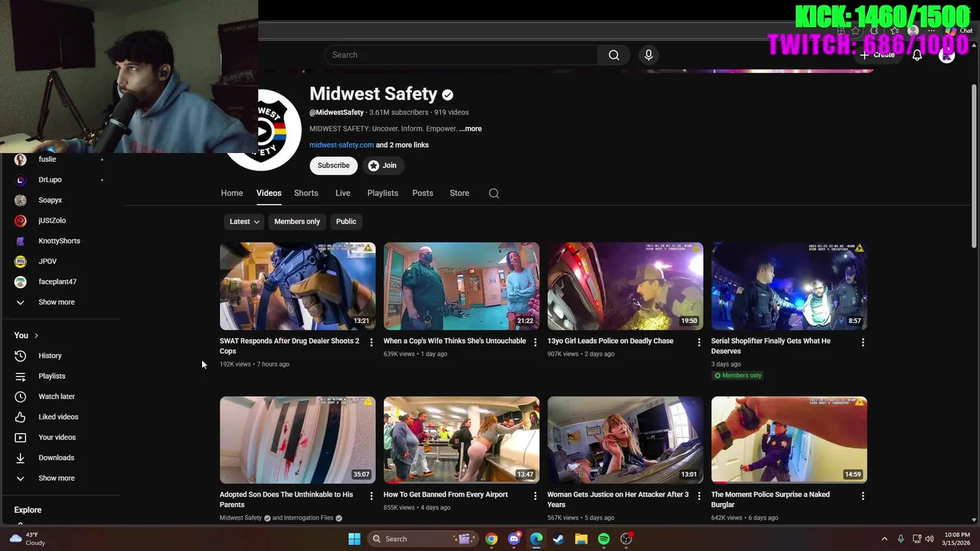Screen dimensions: 980x551
Task: Click the 'Explore' sidebar heading
Action: 28,510
